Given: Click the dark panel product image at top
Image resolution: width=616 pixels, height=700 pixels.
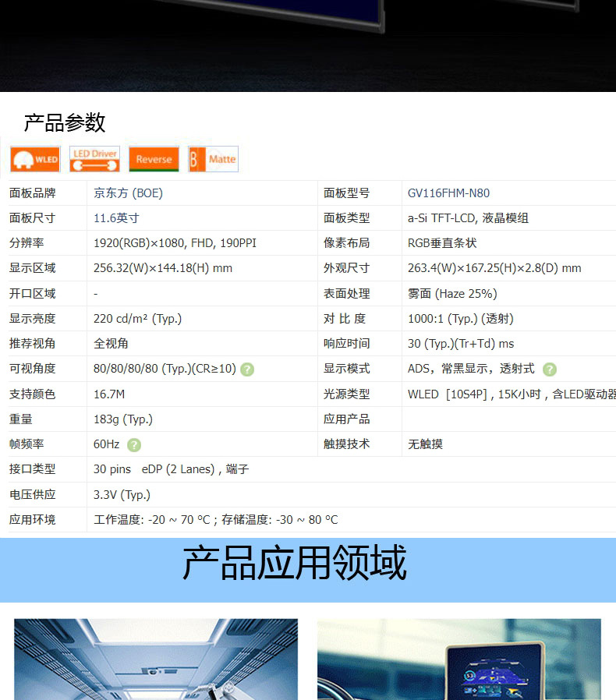Looking at the screenshot, I should tap(308, 45).
